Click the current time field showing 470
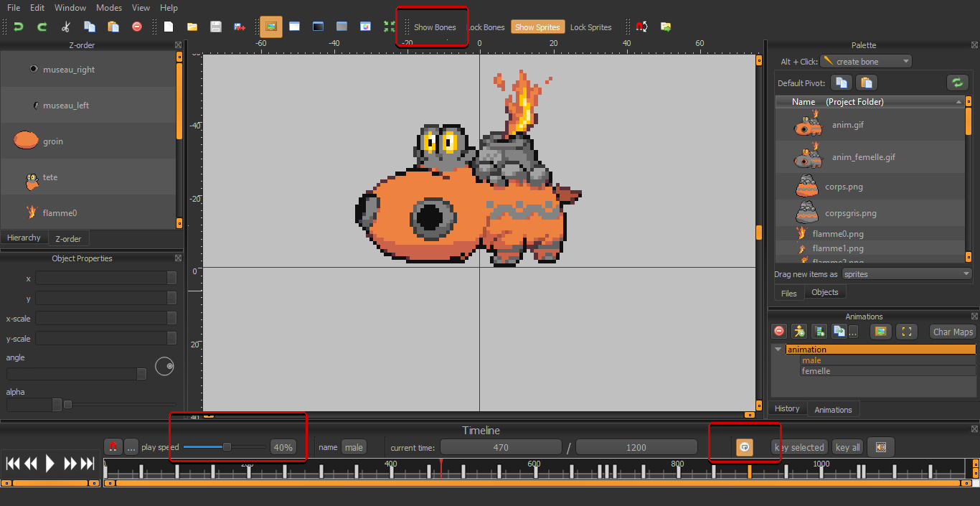The image size is (980, 506). pyautogui.click(x=501, y=447)
